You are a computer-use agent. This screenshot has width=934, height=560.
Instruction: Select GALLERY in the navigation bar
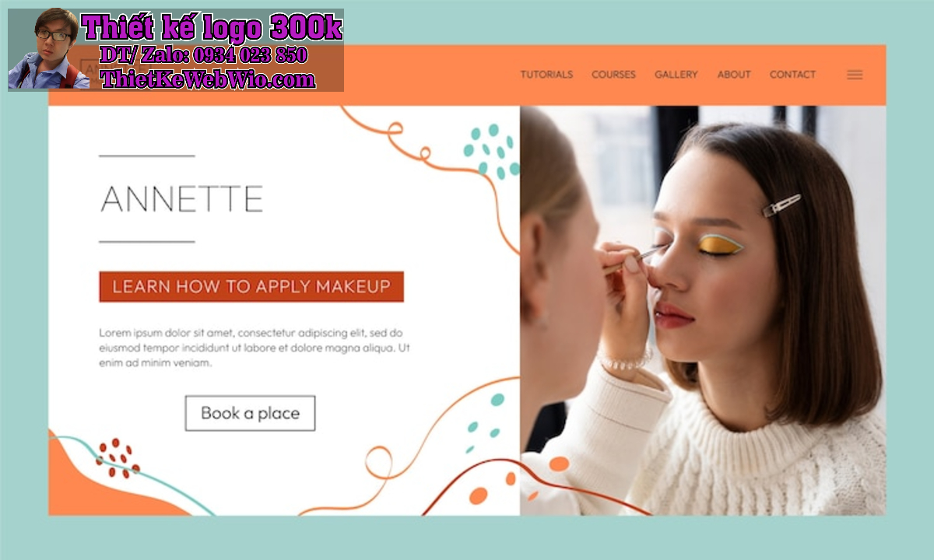676,75
